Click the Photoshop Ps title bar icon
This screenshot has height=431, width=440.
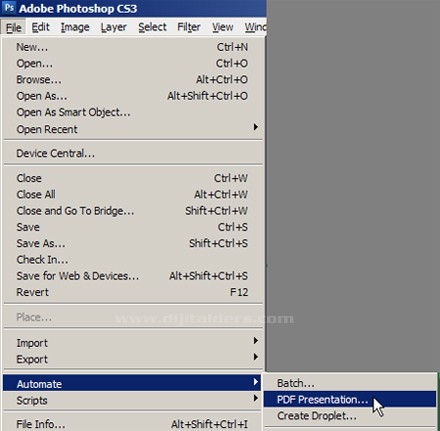(x=9, y=7)
